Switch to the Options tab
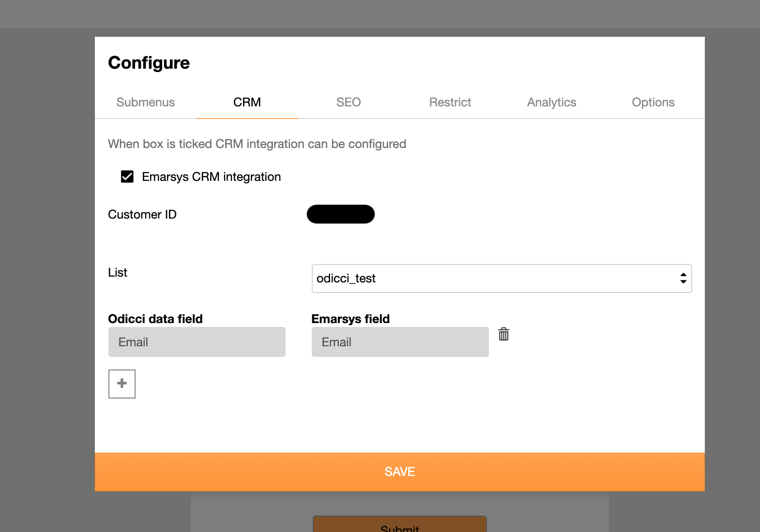 click(x=653, y=103)
